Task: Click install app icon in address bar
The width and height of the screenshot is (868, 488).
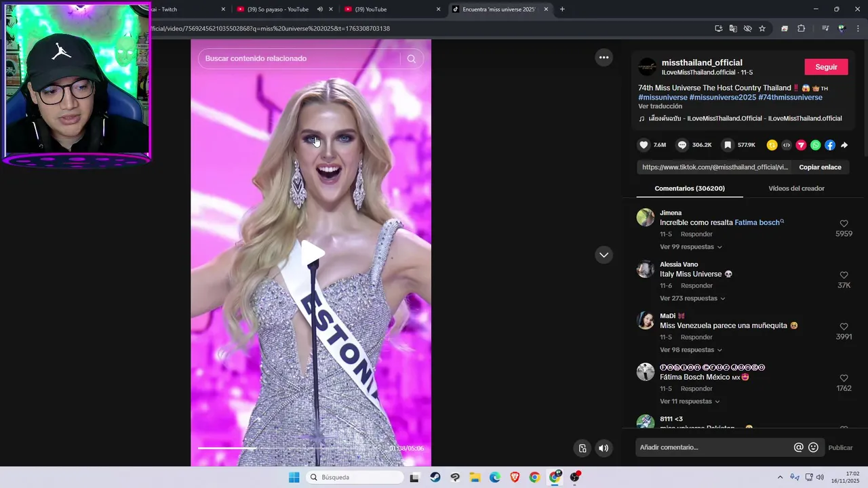Action: point(718,28)
